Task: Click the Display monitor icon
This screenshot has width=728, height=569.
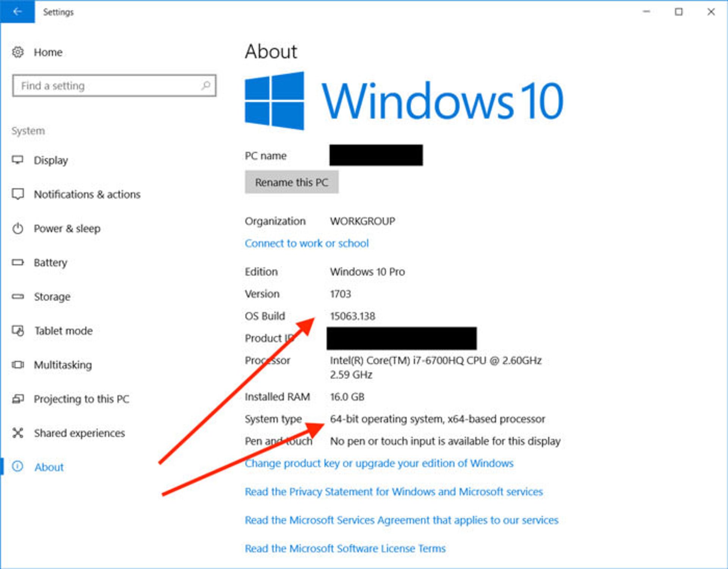Action: [18, 160]
